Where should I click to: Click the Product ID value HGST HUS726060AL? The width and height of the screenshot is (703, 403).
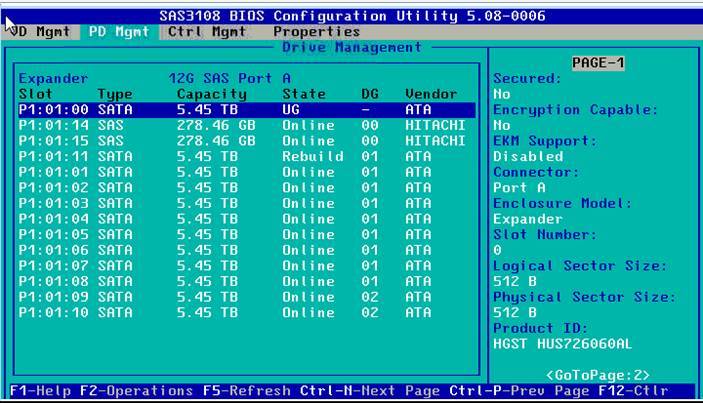563,344
